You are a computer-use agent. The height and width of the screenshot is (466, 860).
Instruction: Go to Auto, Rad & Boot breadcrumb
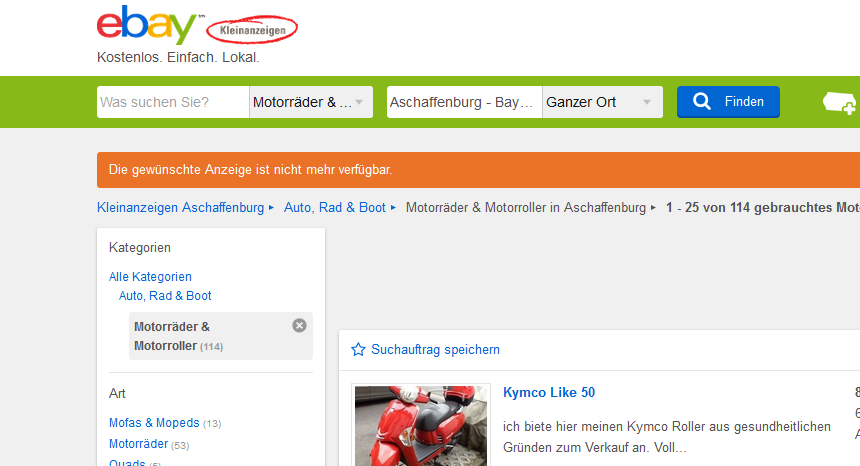(334, 208)
